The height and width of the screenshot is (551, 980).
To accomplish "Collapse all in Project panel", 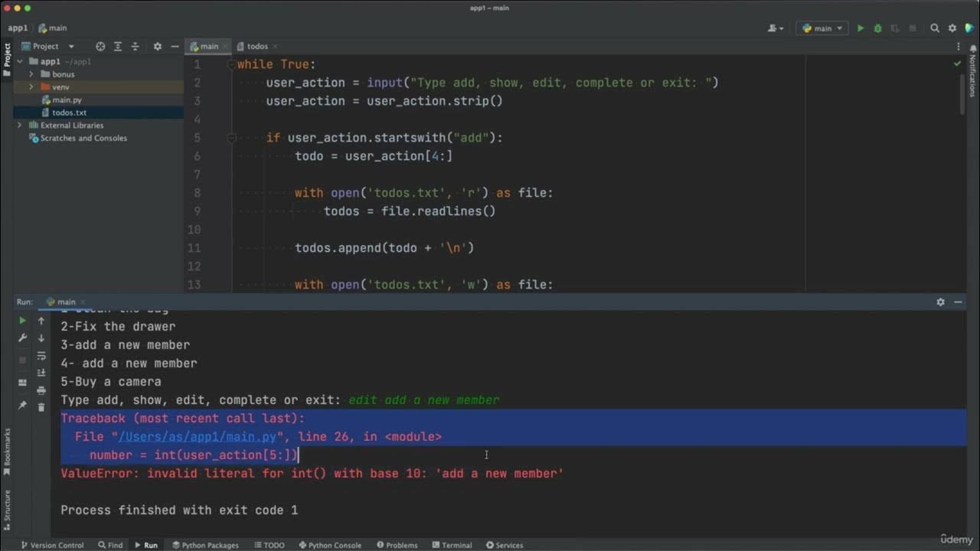I will [136, 46].
